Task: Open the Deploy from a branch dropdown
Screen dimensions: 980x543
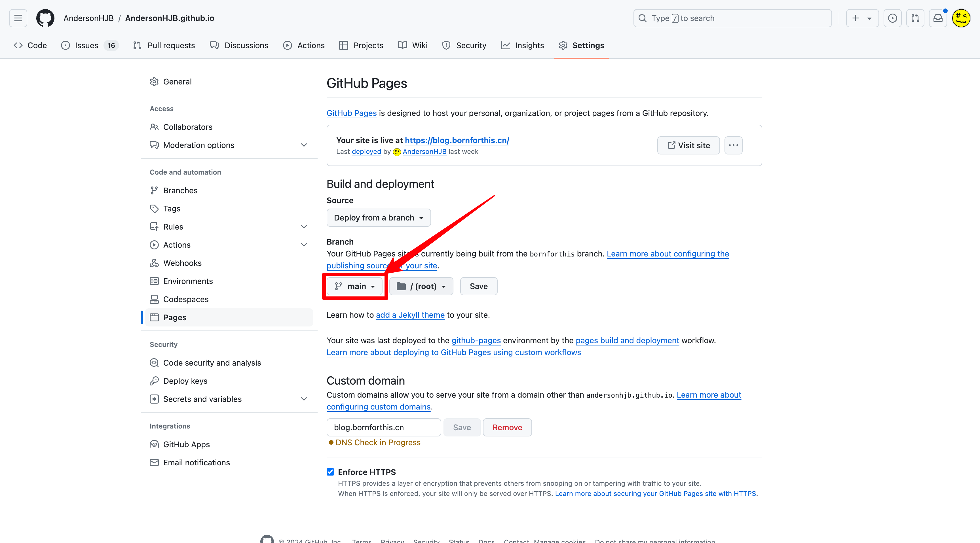Action: click(379, 218)
